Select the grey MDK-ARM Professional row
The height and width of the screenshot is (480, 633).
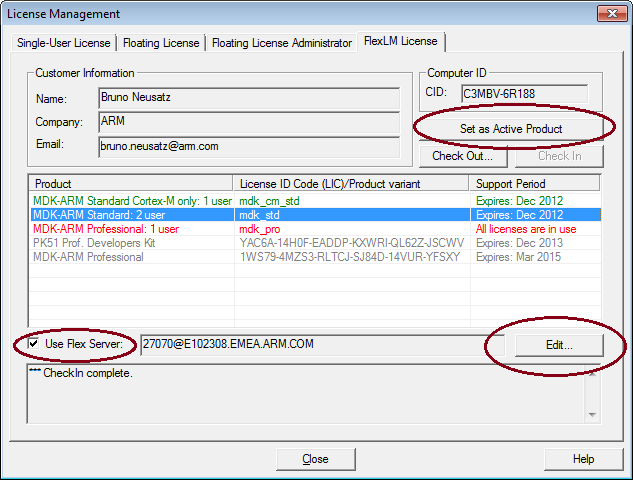(x=315, y=257)
